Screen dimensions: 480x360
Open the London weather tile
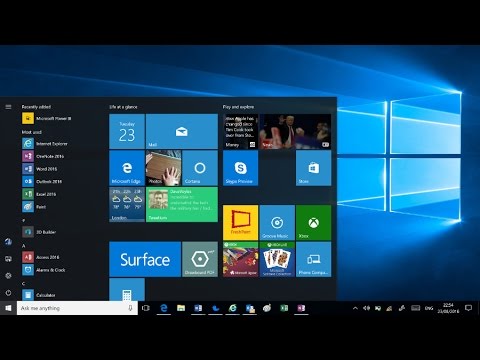coord(127,204)
